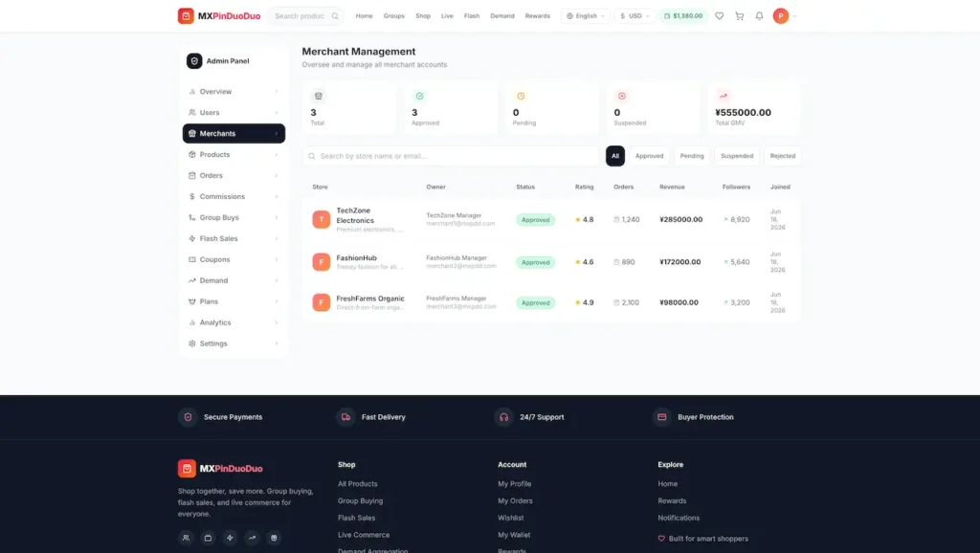
Task: Filter merchants by Pending status
Action: click(x=692, y=156)
